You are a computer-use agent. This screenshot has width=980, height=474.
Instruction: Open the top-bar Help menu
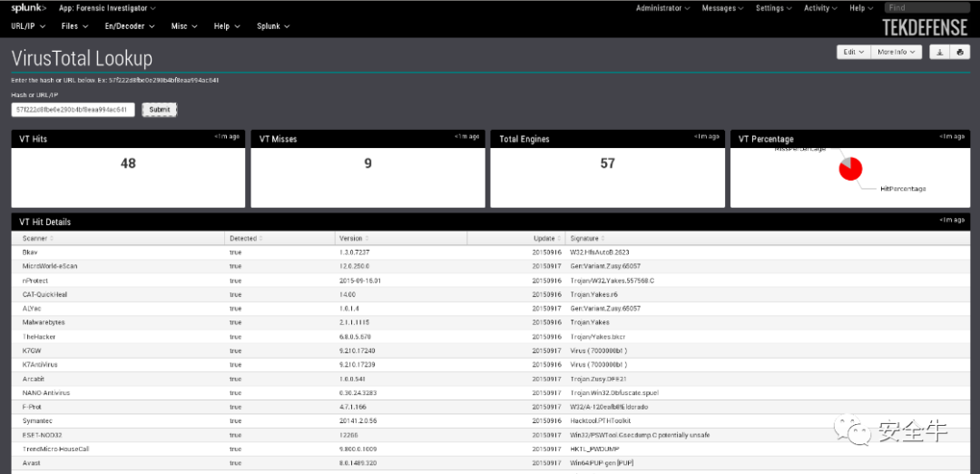click(861, 8)
